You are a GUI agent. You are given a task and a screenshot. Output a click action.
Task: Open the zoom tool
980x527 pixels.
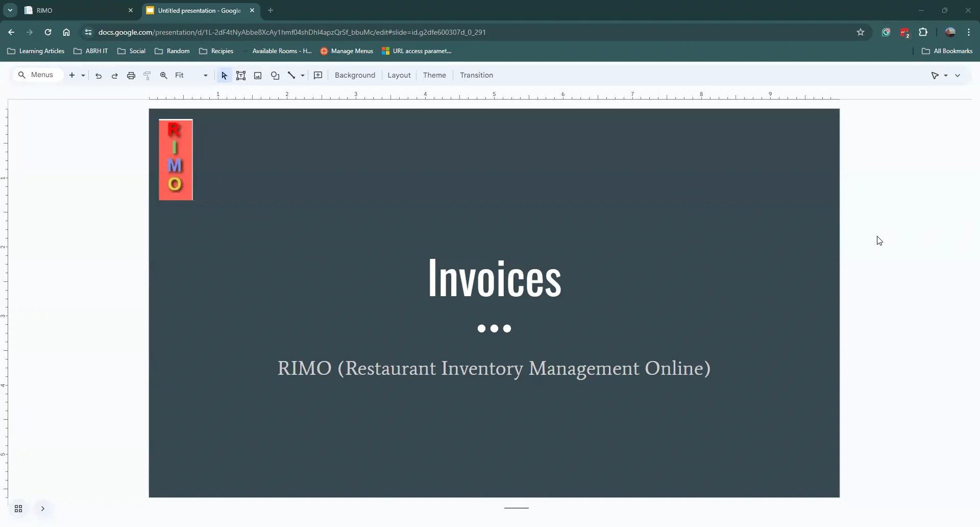coord(163,75)
